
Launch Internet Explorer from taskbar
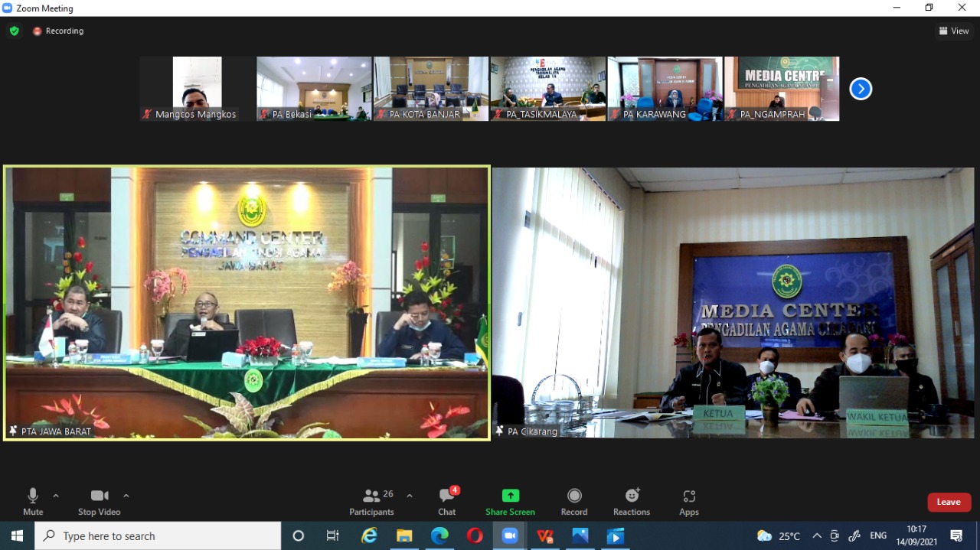coord(369,536)
